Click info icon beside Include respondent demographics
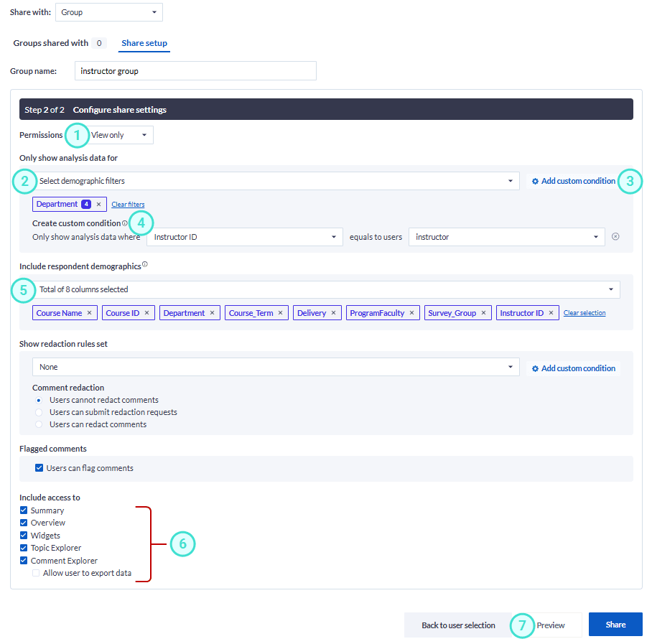652x644 pixels. tap(145, 264)
